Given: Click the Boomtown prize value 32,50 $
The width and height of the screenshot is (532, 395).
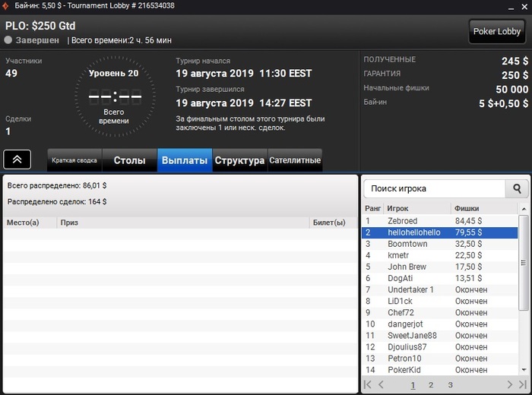Looking at the screenshot, I should [x=468, y=244].
